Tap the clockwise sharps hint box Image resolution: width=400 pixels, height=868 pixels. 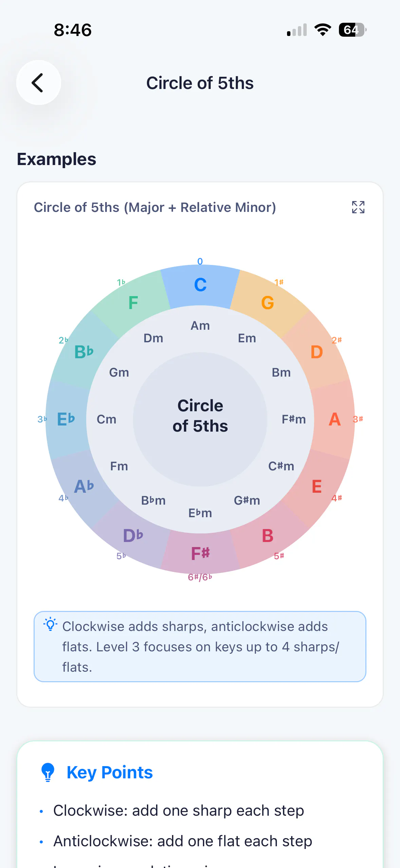tap(200, 647)
